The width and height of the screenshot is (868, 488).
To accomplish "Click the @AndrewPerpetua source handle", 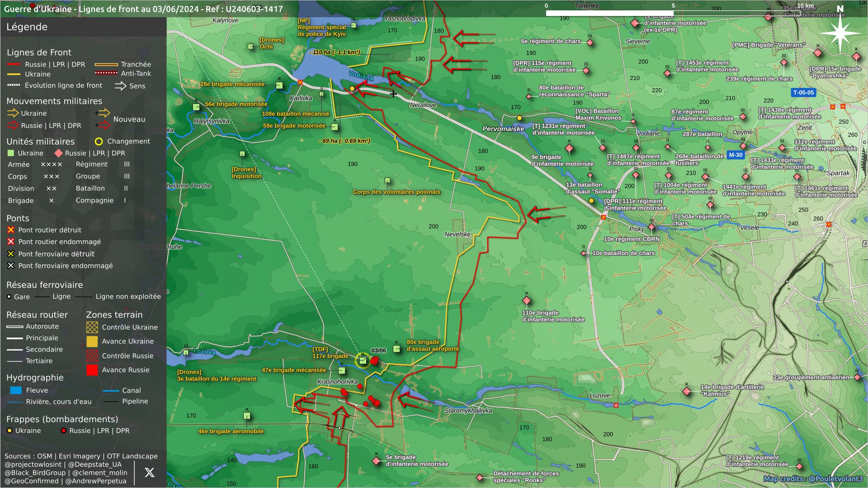I will click(x=96, y=481).
